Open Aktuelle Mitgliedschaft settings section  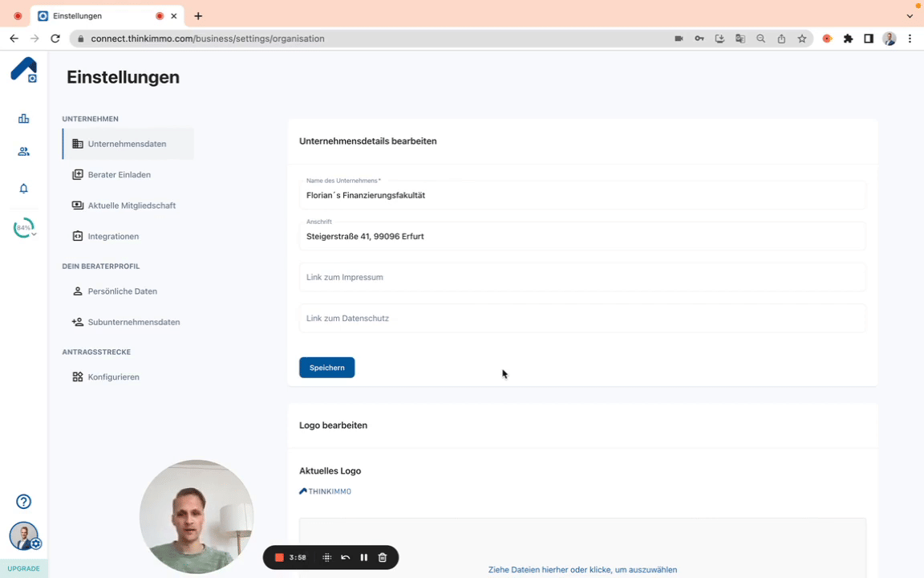[x=132, y=206]
